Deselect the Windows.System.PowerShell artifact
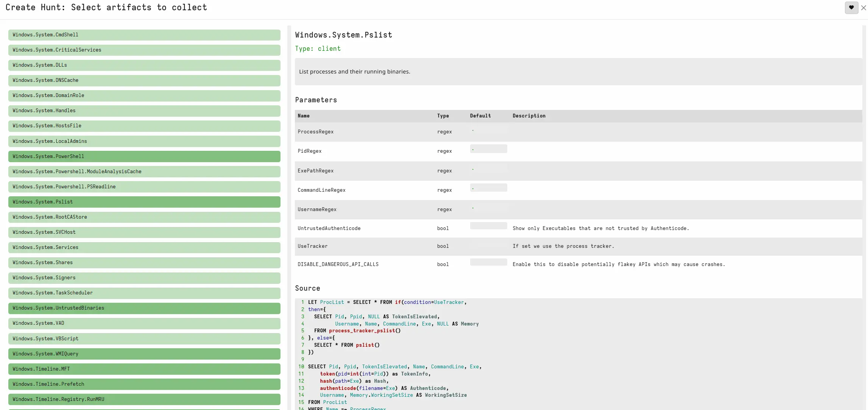 pyautogui.click(x=144, y=156)
